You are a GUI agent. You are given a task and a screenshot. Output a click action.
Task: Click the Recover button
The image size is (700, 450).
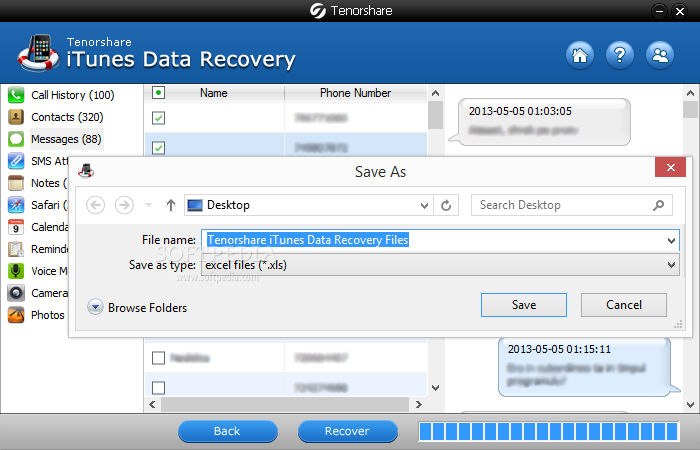click(x=347, y=431)
